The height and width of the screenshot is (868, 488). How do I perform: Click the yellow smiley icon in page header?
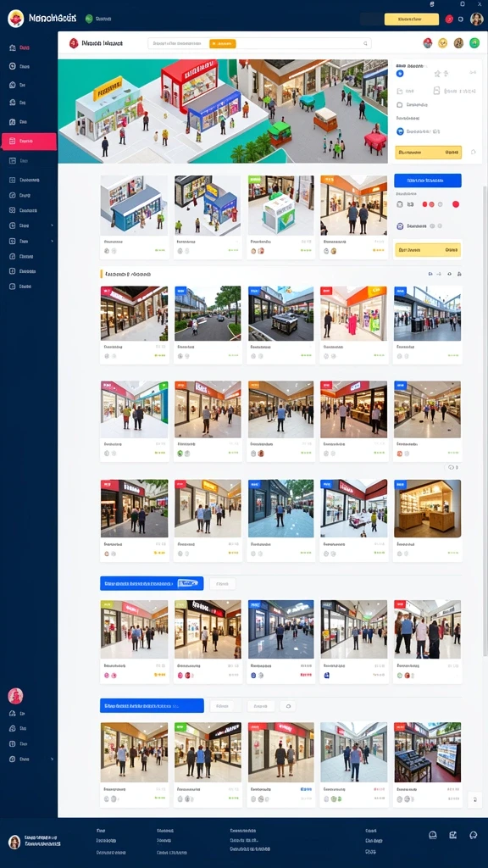pyautogui.click(x=442, y=43)
